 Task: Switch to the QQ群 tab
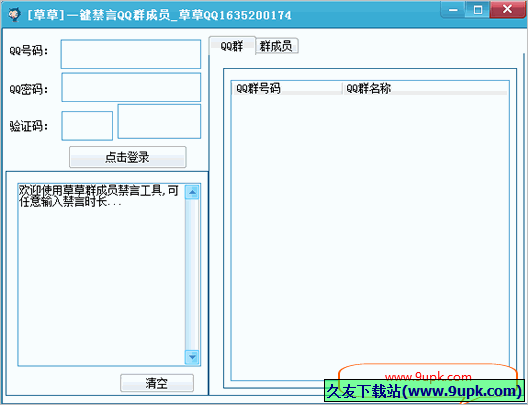coord(232,46)
